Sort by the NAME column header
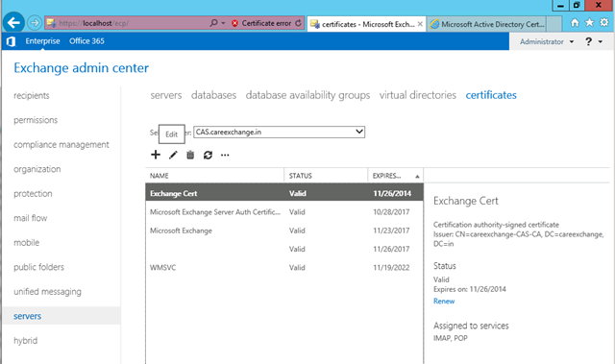The width and height of the screenshot is (615, 364). tap(214, 176)
